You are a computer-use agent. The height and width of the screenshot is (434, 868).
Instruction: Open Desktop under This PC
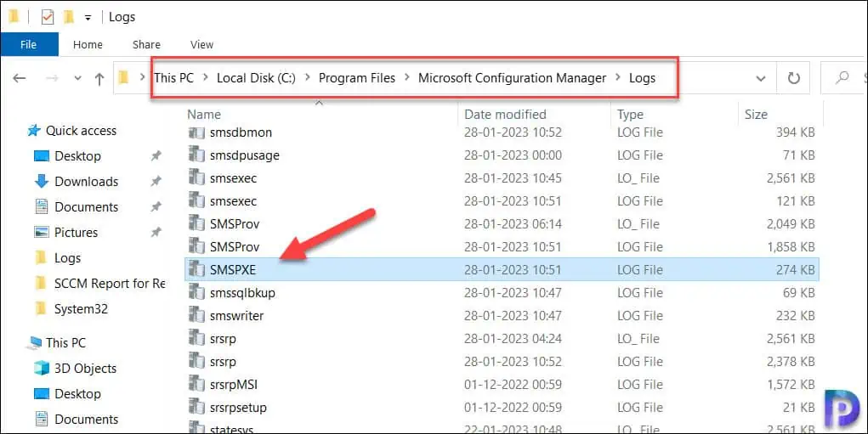pos(77,393)
